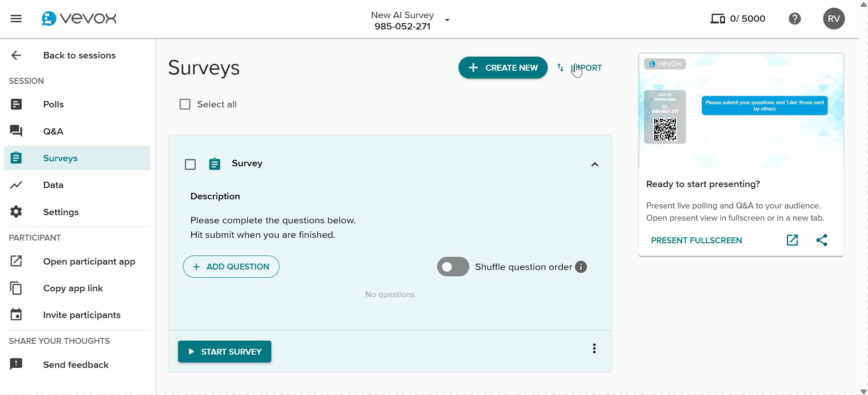Click the presentation preview thumbnail
Image resolution: width=868 pixels, height=395 pixels.
[741, 111]
